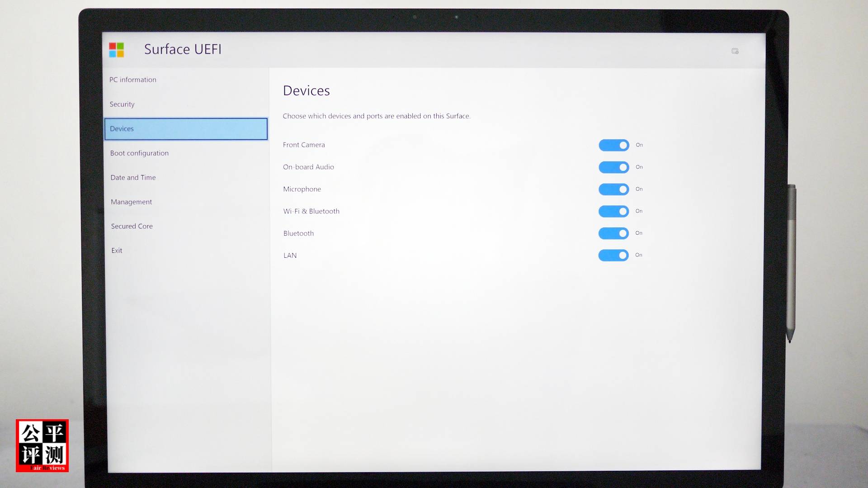Click the Surface UEFI title text

click(183, 49)
